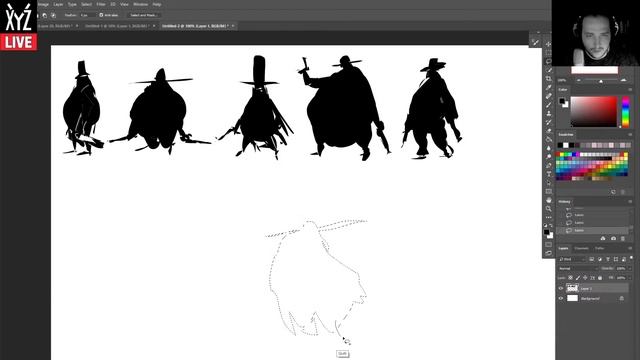Open the Window menu
This screenshot has width=640, height=360.
point(140,4)
